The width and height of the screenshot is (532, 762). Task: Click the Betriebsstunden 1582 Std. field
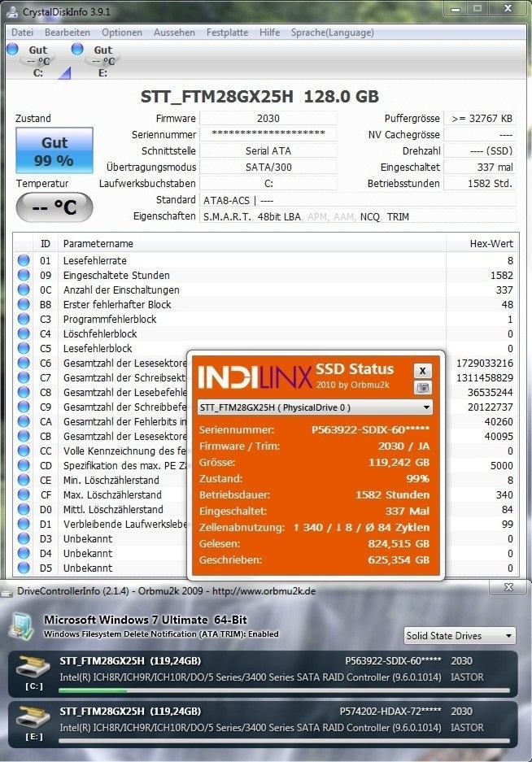point(480,183)
